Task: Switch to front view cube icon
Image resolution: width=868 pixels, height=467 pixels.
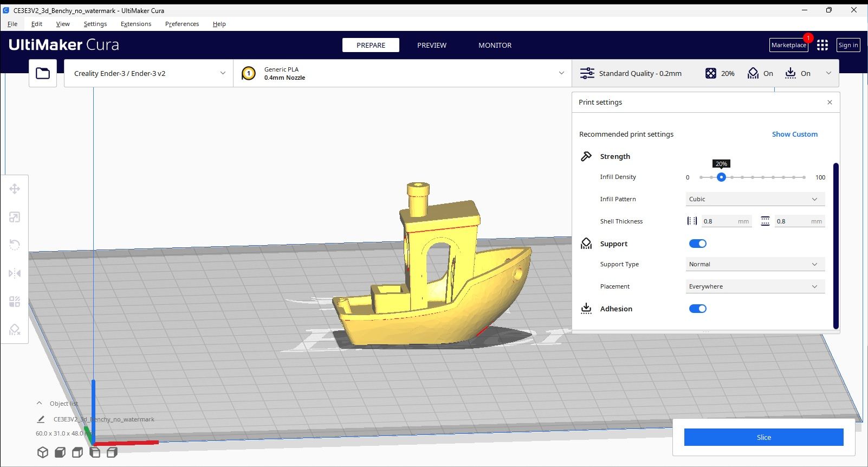Action: coord(60,452)
